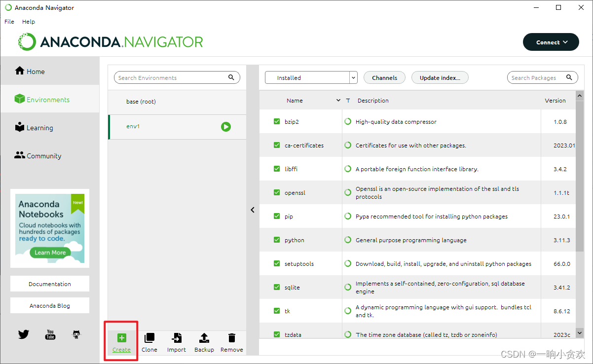Viewport: 593px width, 364px height.
Task: Click the pip status circle icon
Action: 348,216
